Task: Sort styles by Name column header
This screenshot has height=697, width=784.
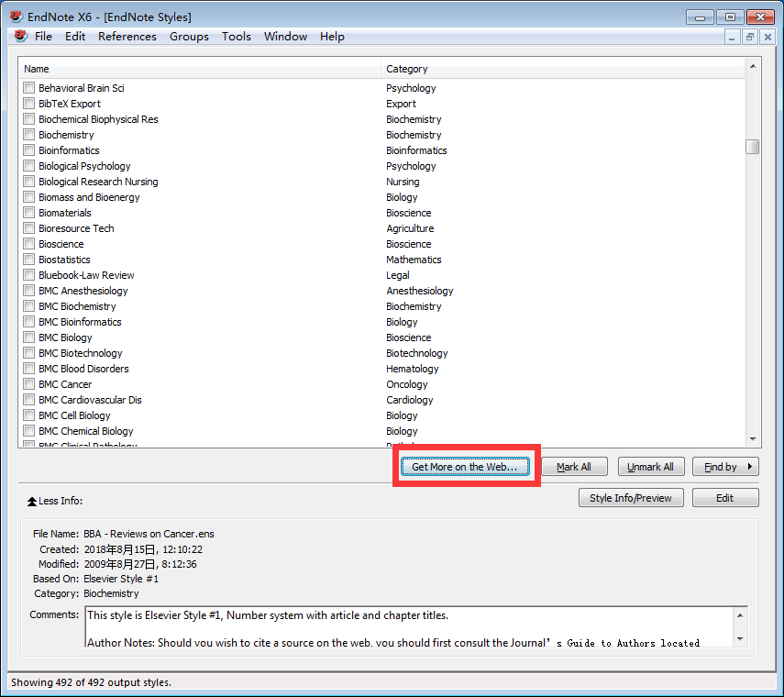Action: click(x=200, y=69)
